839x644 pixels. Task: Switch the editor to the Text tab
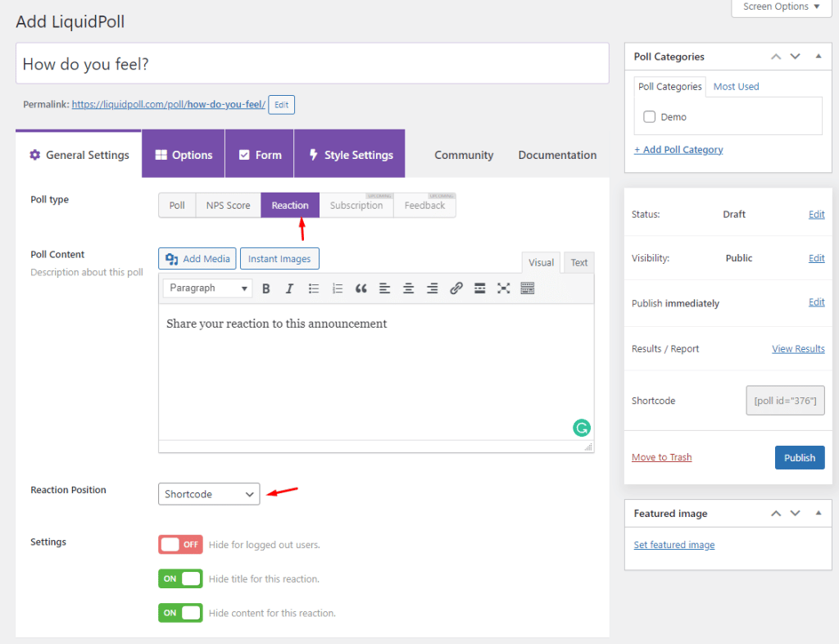tap(579, 263)
